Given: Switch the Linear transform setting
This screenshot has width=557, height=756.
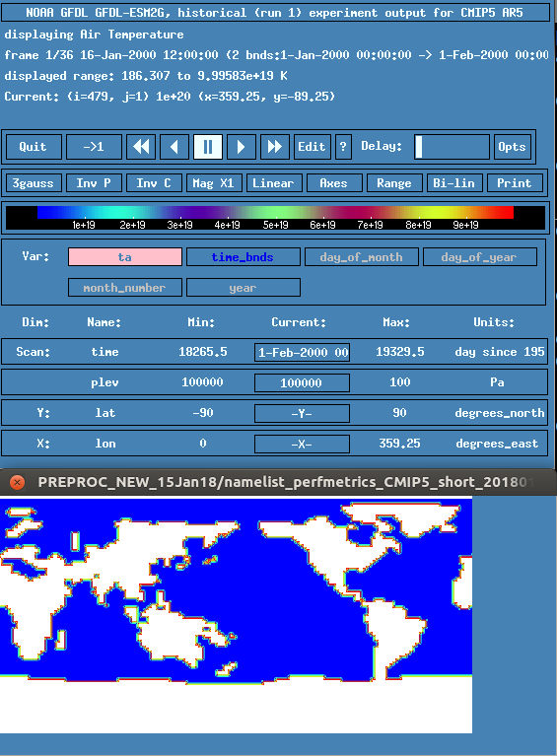Looking at the screenshot, I should tap(274, 183).
